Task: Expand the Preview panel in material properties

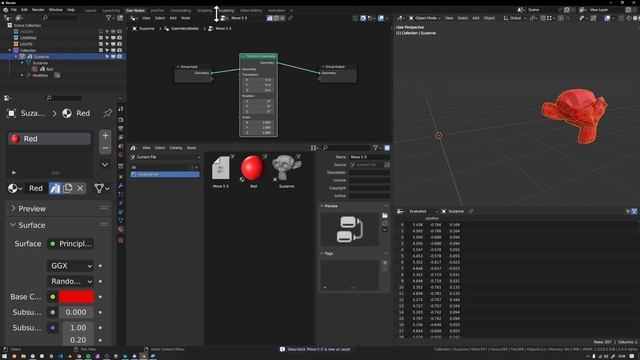Action: pyautogui.click(x=58, y=209)
